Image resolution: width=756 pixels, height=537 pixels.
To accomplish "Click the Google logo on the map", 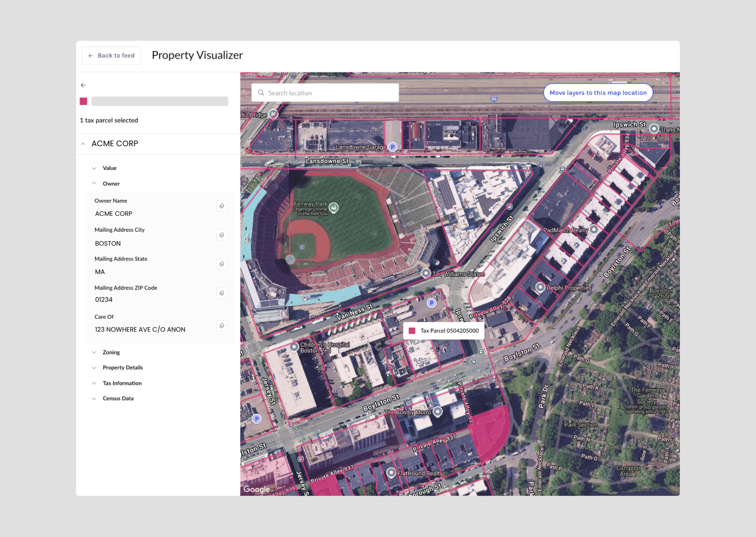I will [257, 489].
